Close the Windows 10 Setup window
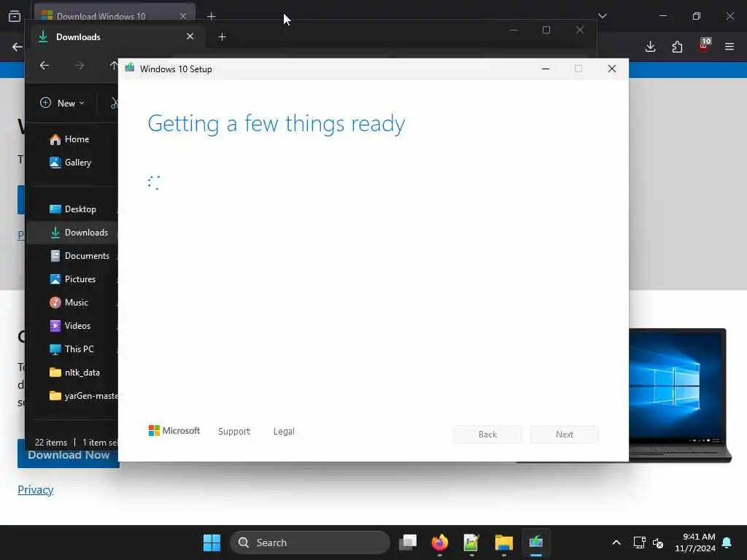The image size is (747, 560). [x=612, y=69]
